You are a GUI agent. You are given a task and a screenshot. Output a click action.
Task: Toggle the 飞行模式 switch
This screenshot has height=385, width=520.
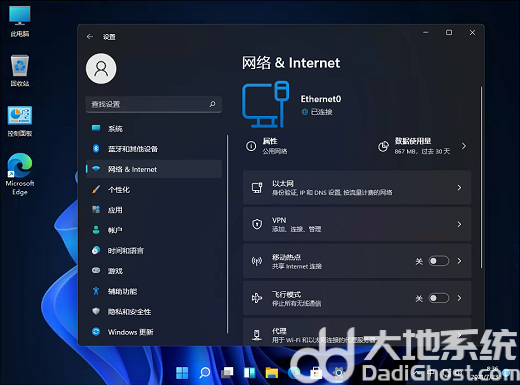tap(439, 298)
